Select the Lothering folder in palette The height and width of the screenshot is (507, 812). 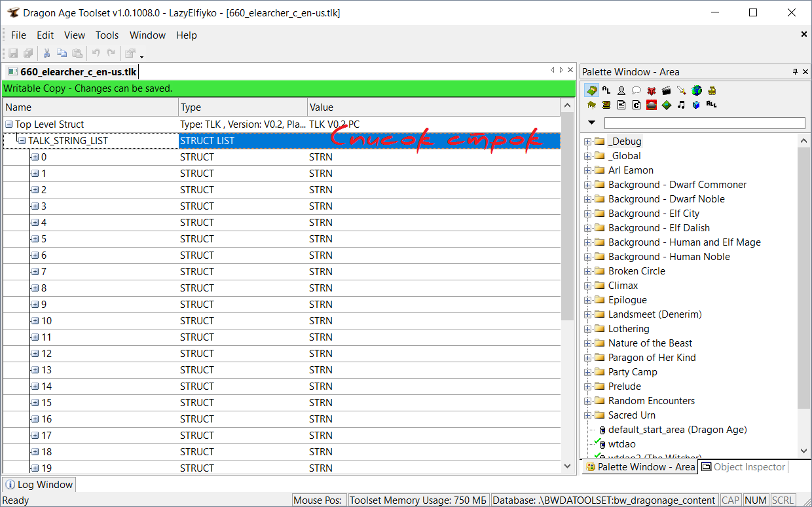pos(629,329)
